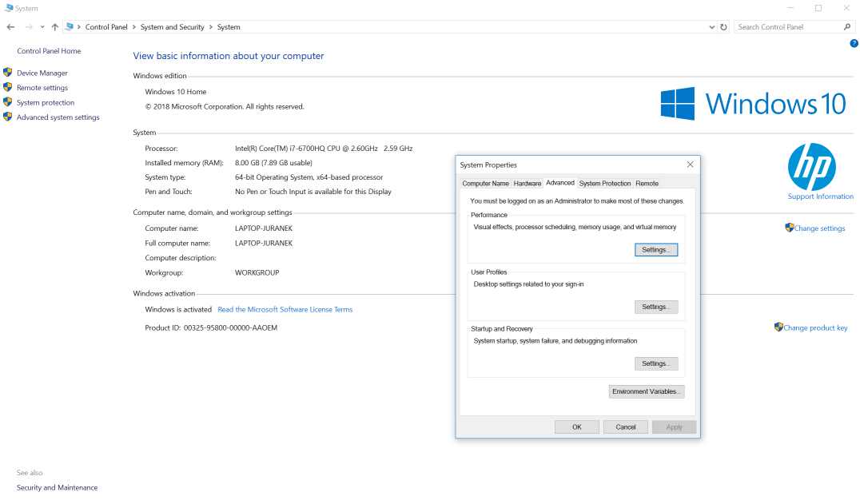Open Device Manager link
This screenshot has height=504, width=860.
(x=42, y=73)
